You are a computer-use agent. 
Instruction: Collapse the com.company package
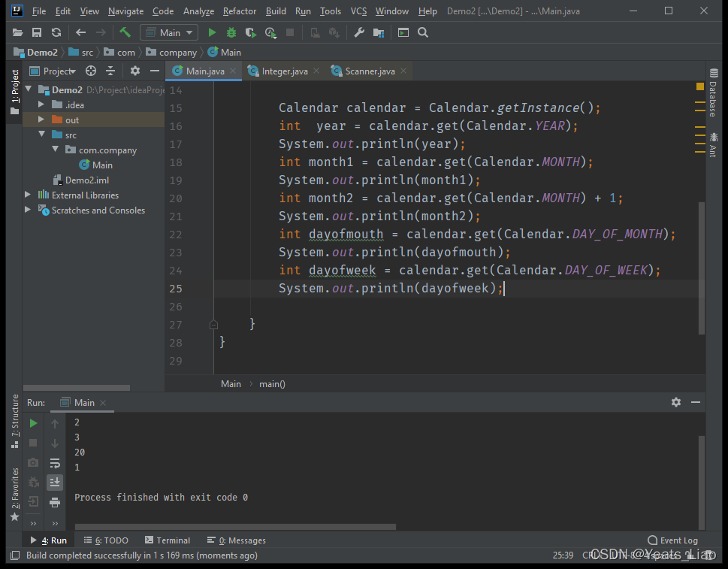56,149
